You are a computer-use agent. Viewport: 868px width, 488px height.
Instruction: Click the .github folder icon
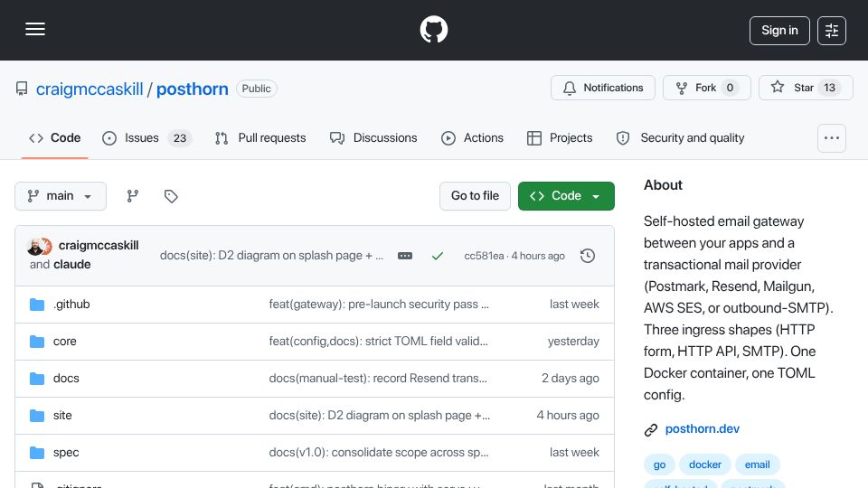(37, 305)
